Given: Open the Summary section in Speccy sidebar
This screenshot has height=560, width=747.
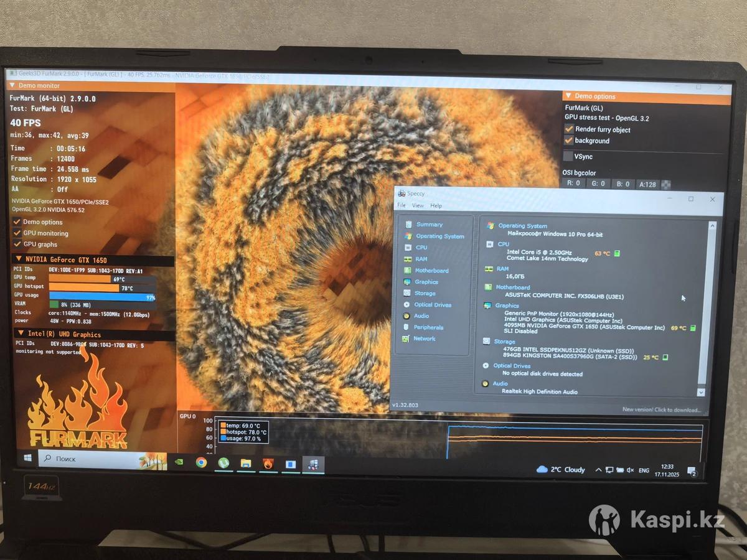Looking at the screenshot, I should (x=429, y=225).
